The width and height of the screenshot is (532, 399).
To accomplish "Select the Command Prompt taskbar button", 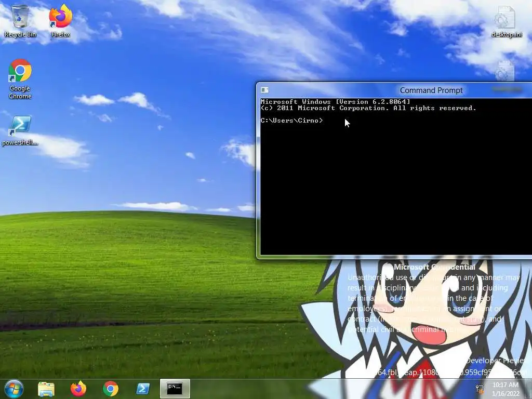I will tap(175, 389).
